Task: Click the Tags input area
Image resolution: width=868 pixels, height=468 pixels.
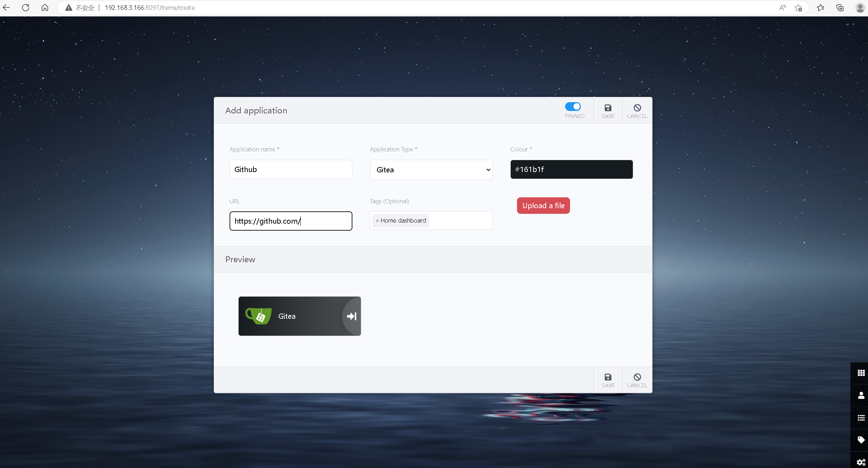Action: tap(459, 220)
